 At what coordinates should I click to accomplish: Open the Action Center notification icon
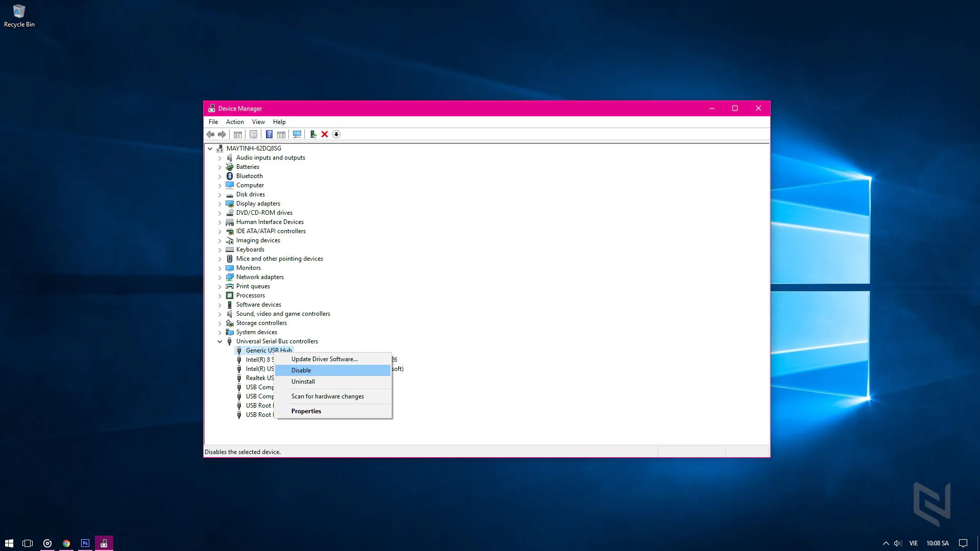click(x=963, y=543)
